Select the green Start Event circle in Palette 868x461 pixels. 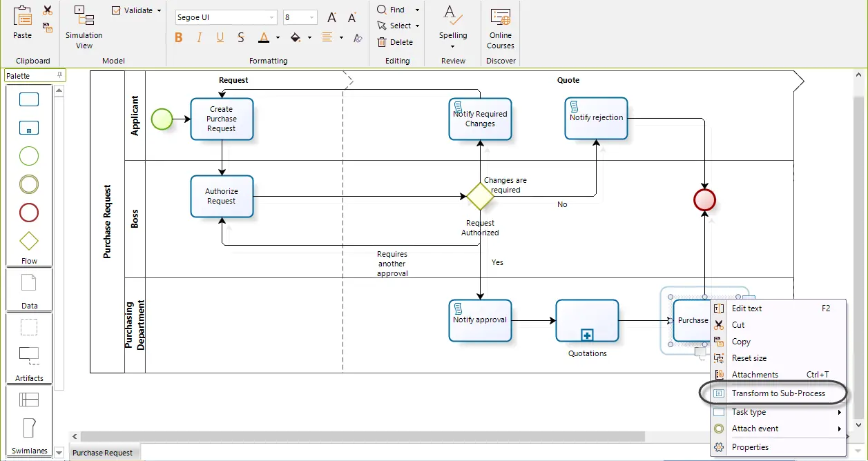(29, 156)
